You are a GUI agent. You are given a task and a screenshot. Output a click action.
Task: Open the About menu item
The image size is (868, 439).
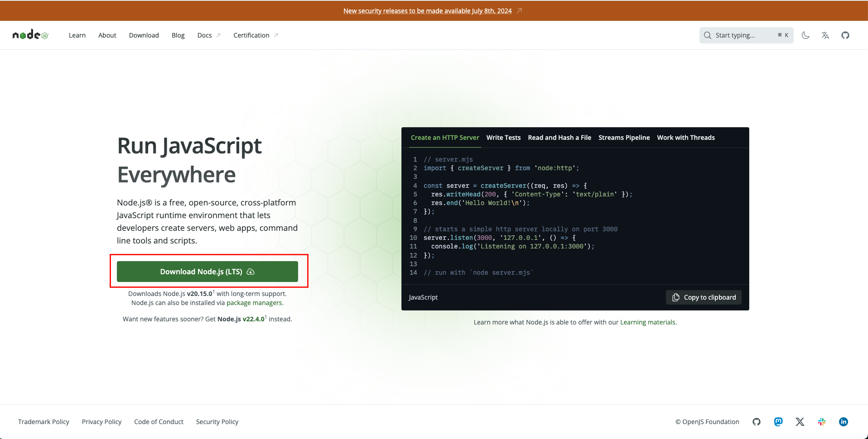point(107,35)
